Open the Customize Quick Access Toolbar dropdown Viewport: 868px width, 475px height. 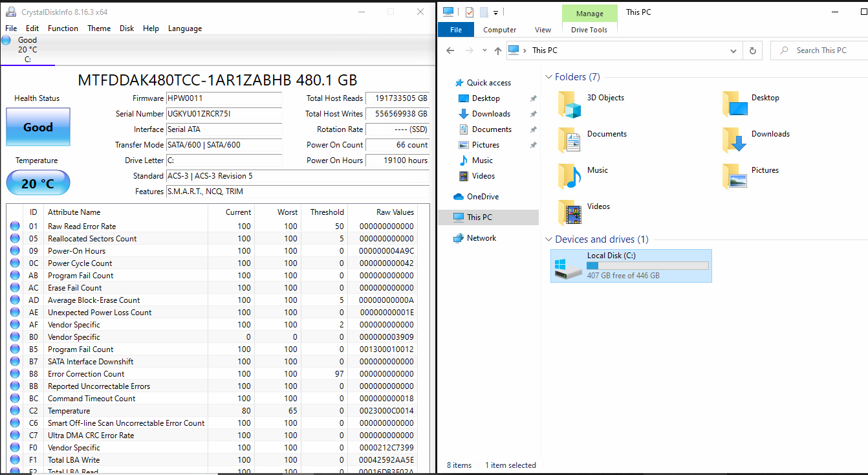(x=496, y=12)
